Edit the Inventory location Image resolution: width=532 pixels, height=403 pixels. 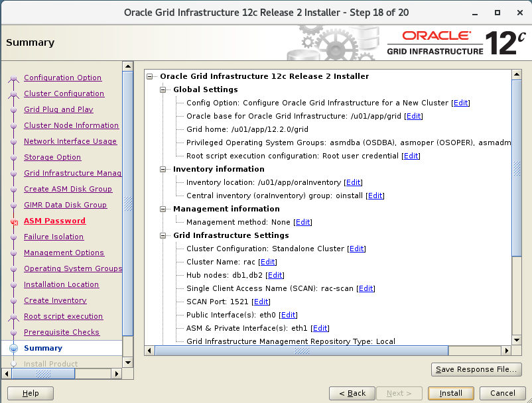pyautogui.click(x=353, y=182)
